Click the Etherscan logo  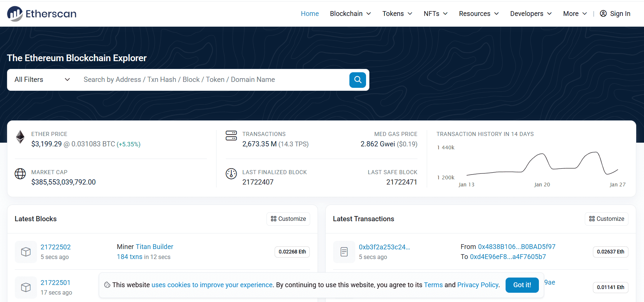[x=41, y=14]
